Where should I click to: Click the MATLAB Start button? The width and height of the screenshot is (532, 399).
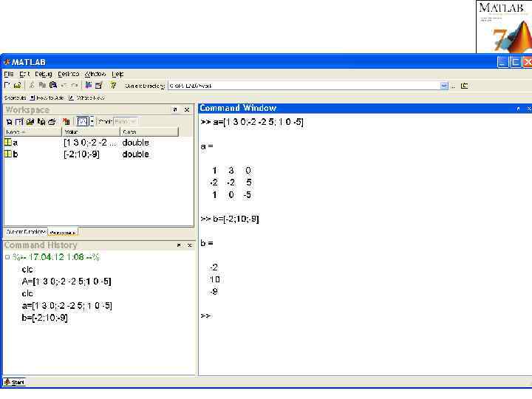[x=14, y=383]
